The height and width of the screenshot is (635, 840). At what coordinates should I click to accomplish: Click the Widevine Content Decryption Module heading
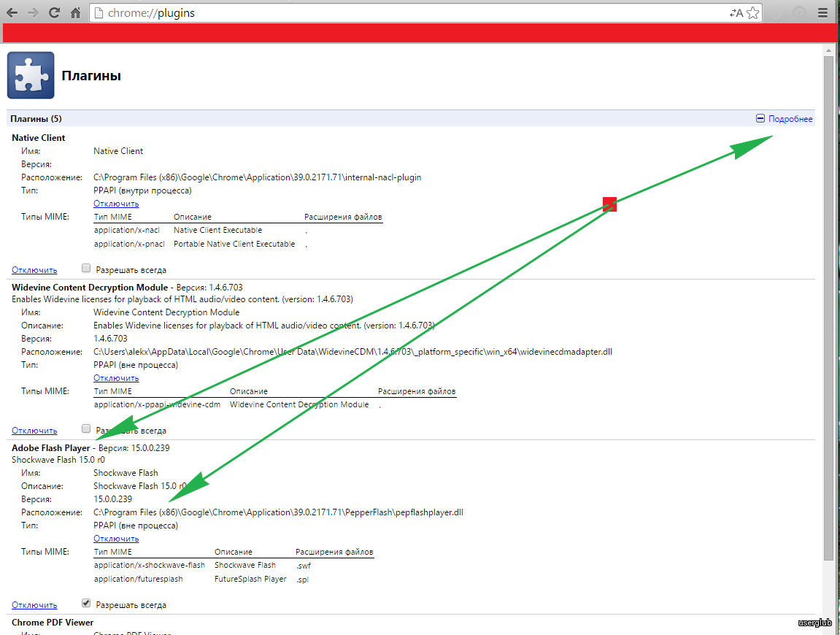point(90,288)
